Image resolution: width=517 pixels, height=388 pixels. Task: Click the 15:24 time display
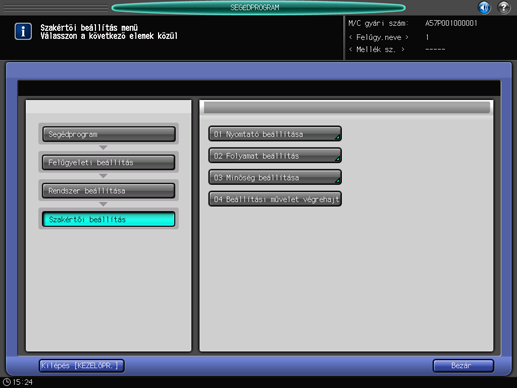[23, 382]
